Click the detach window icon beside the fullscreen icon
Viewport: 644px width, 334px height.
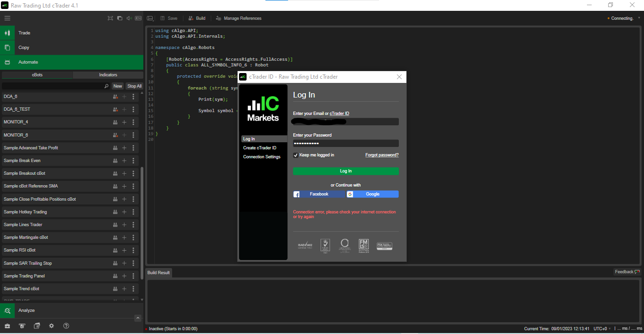click(120, 18)
